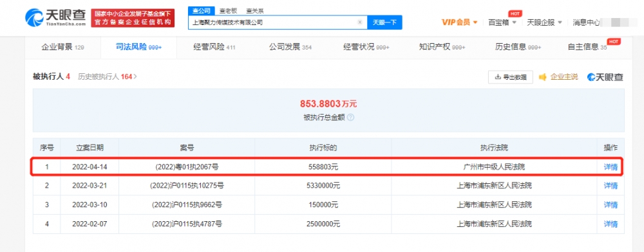644x252 pixels.
Task: Click the 立案日期 column header
Action: click(90, 147)
